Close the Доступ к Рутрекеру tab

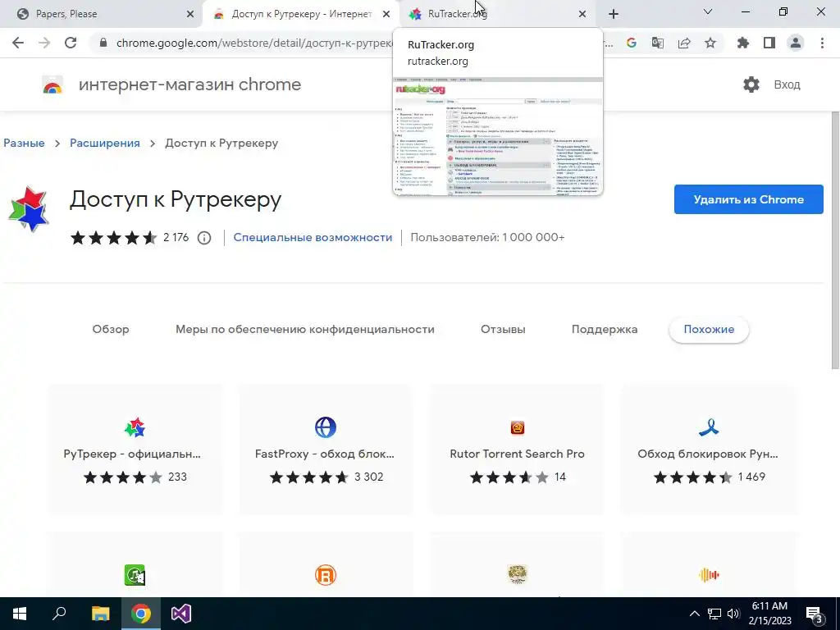click(386, 15)
